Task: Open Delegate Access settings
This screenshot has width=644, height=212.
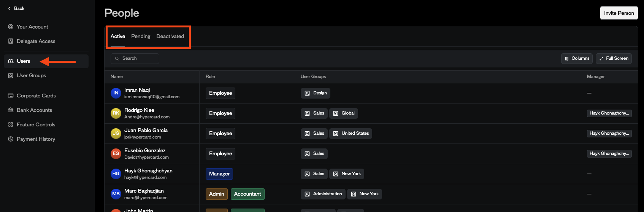Action: point(46,41)
